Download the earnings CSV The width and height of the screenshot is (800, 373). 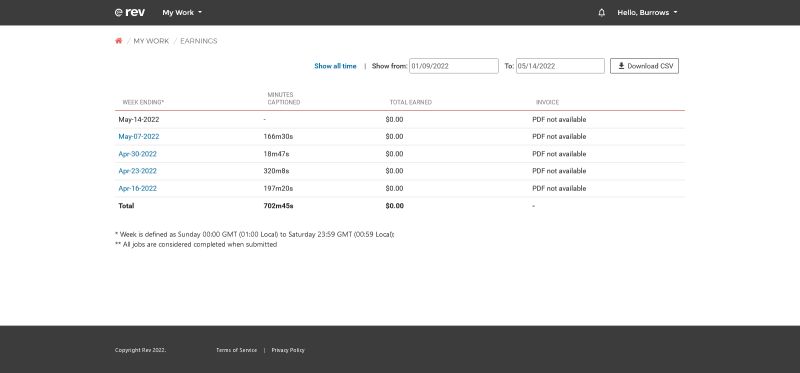click(644, 66)
